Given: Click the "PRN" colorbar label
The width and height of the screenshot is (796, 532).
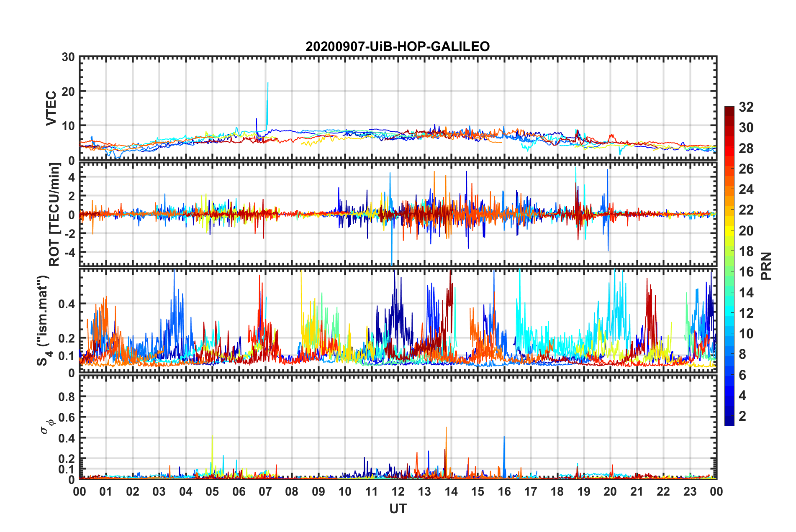Looking at the screenshot, I should click(766, 266).
